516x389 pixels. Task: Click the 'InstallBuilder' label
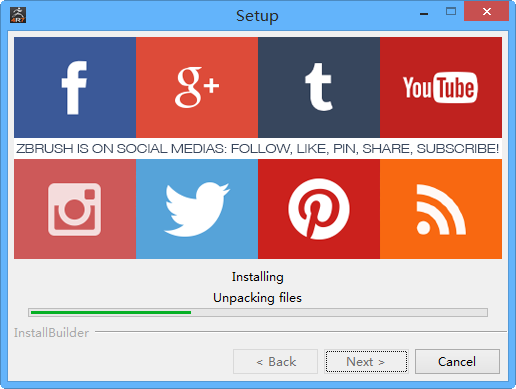pyautogui.click(x=51, y=333)
